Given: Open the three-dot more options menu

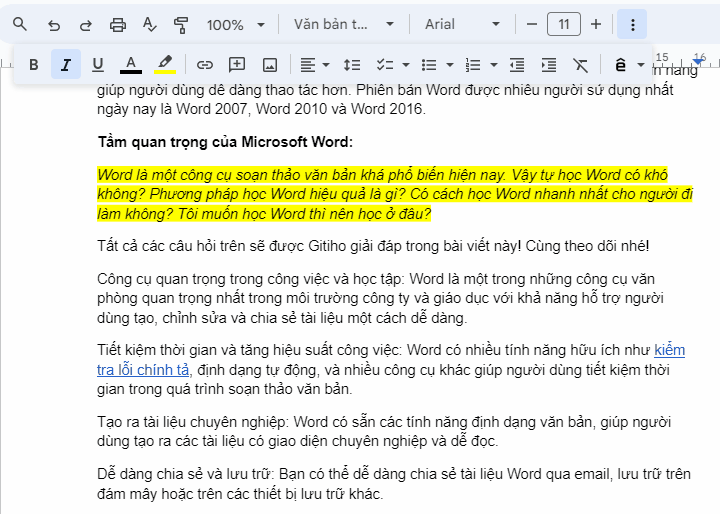Looking at the screenshot, I should 632,24.
